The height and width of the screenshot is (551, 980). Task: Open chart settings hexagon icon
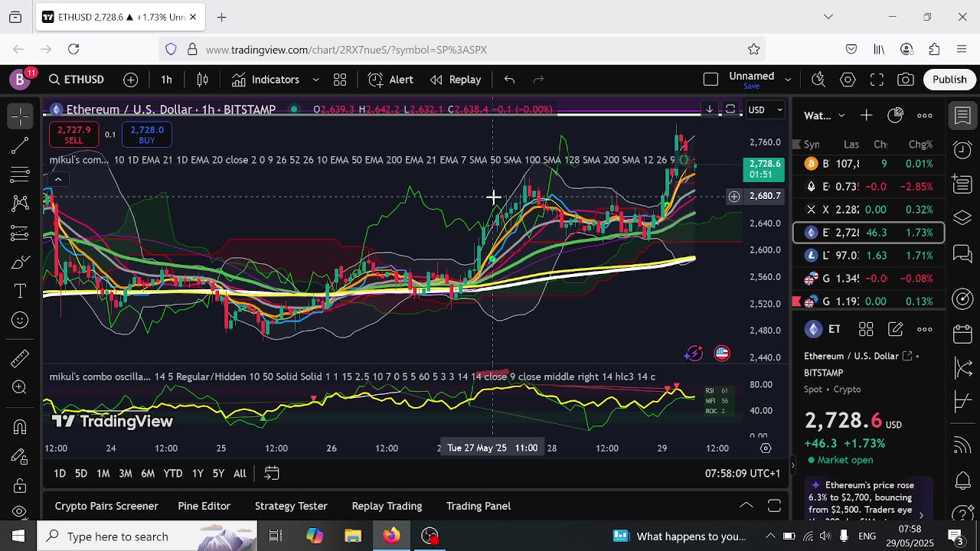click(848, 80)
